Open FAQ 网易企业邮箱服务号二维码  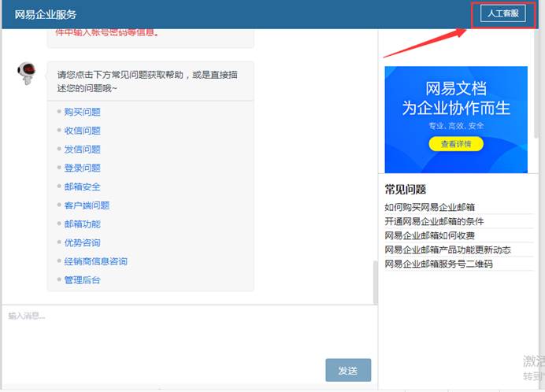439,264
